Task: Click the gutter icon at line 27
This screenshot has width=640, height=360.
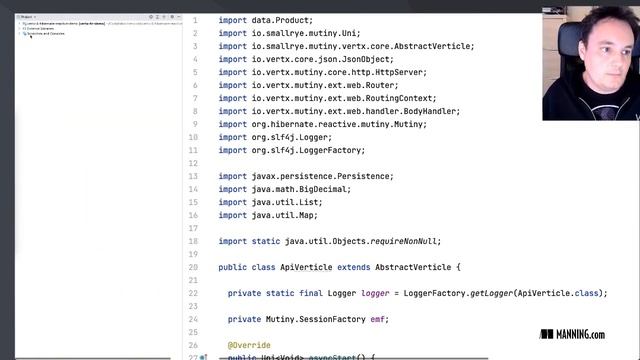Action: point(203,357)
